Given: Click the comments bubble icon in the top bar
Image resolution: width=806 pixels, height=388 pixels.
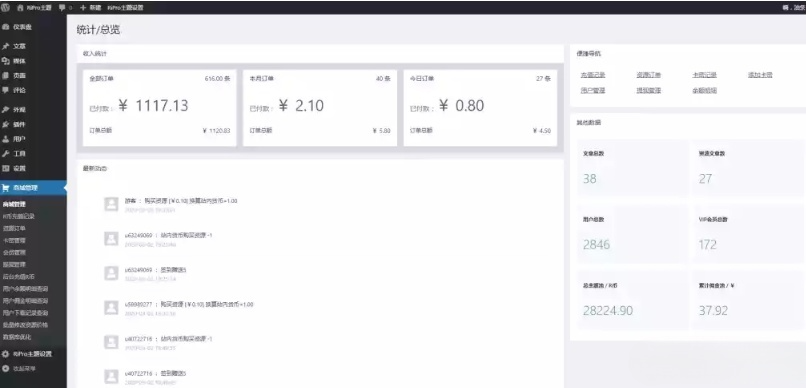Looking at the screenshot, I should tap(62, 8).
